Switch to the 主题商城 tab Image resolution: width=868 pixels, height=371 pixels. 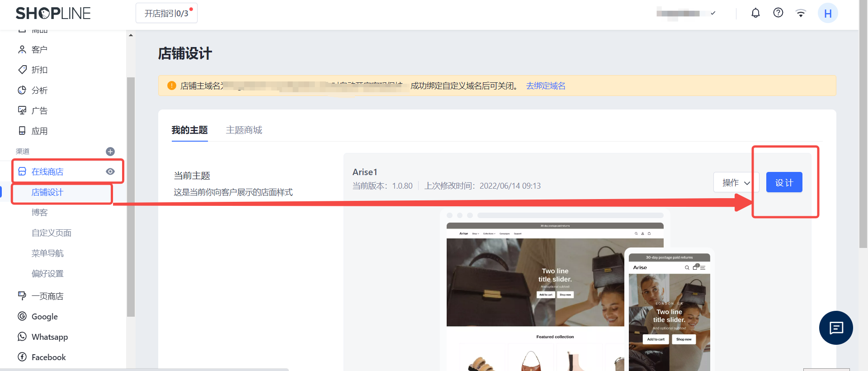[244, 130]
